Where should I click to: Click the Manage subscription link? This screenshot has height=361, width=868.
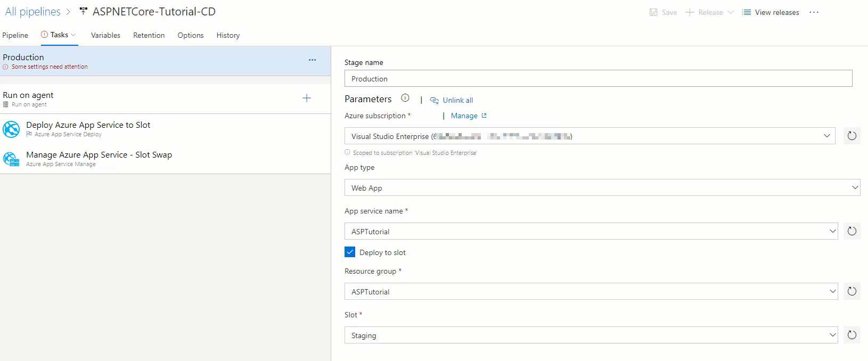point(464,116)
